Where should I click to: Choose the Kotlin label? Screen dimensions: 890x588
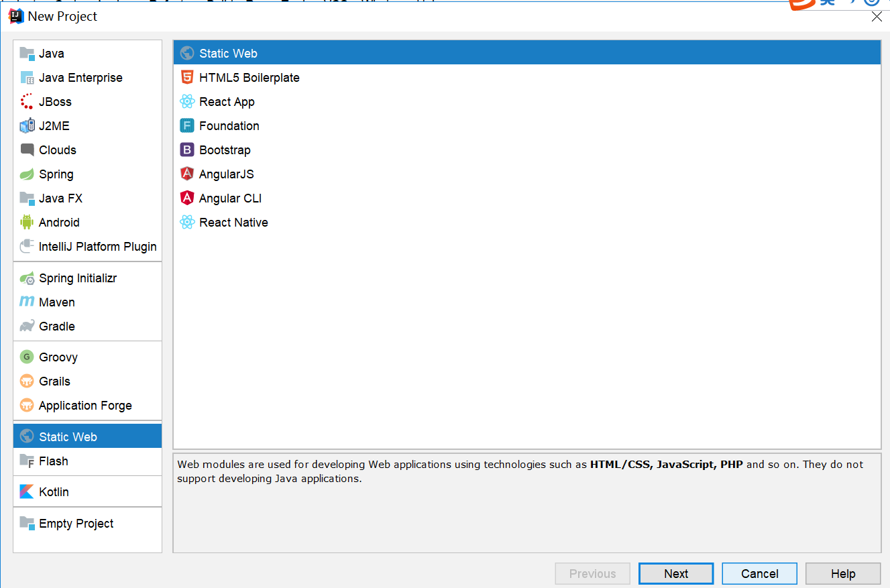coord(54,492)
